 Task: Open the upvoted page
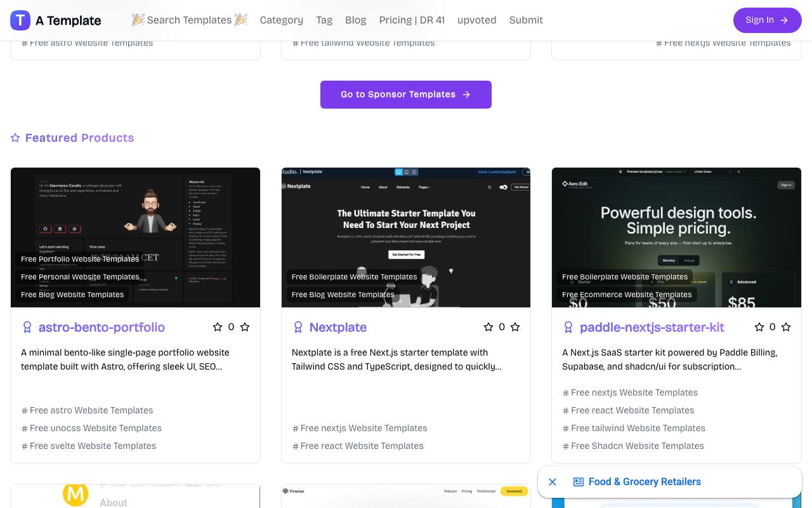(477, 20)
